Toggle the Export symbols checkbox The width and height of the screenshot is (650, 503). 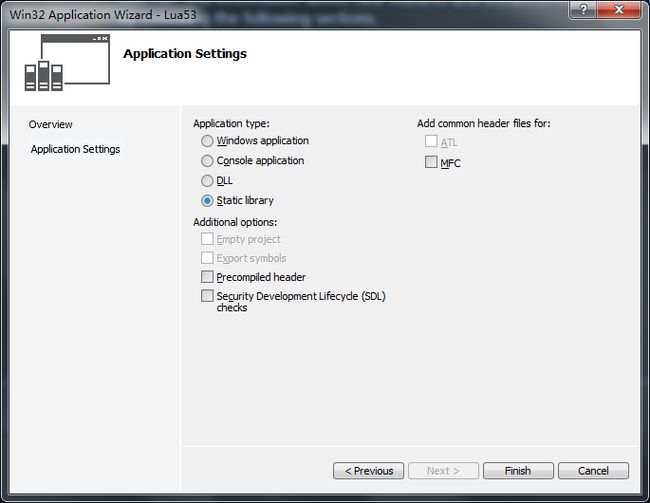(x=207, y=258)
